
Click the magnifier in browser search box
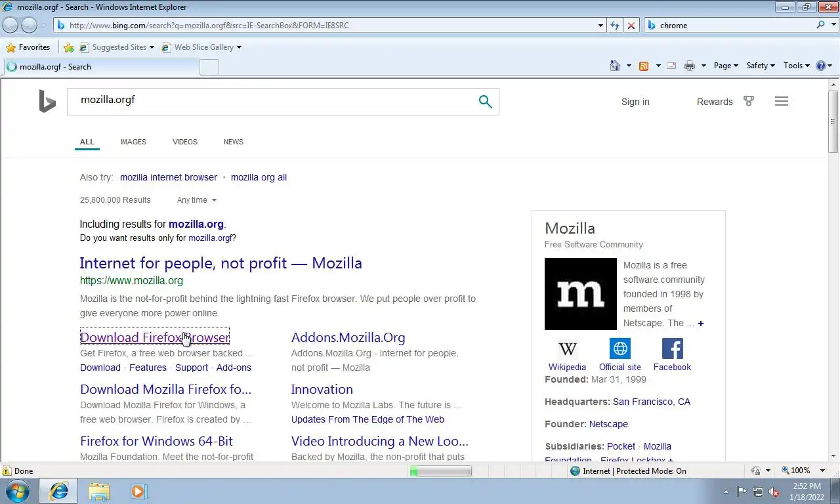(821, 25)
